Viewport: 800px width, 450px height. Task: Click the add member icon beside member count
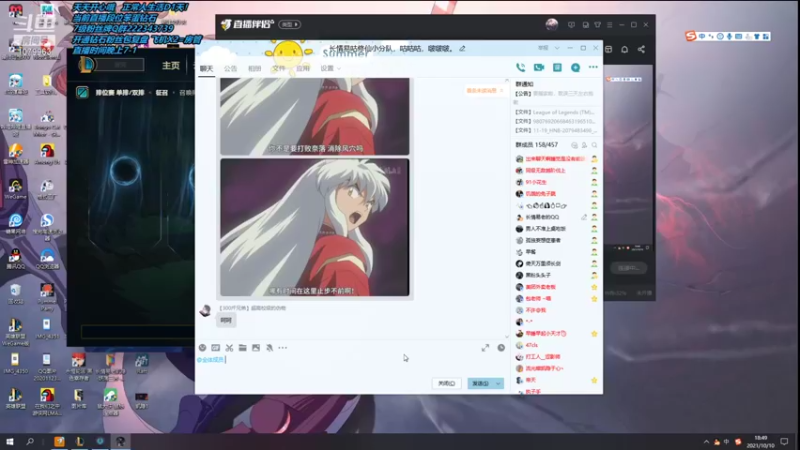point(584,145)
